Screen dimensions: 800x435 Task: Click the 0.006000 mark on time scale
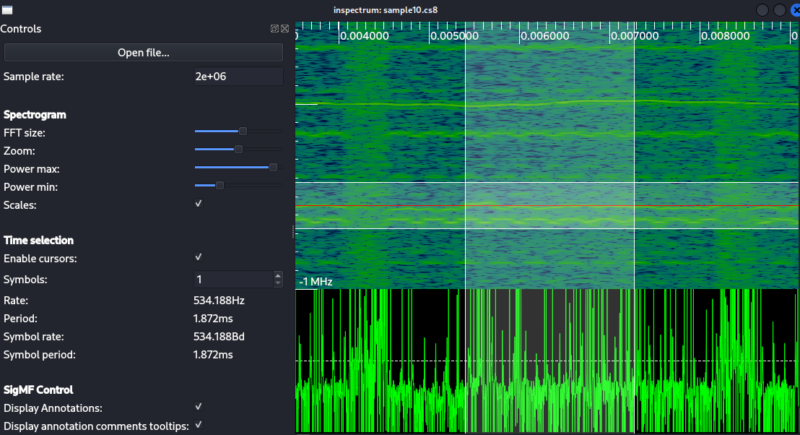click(x=544, y=36)
